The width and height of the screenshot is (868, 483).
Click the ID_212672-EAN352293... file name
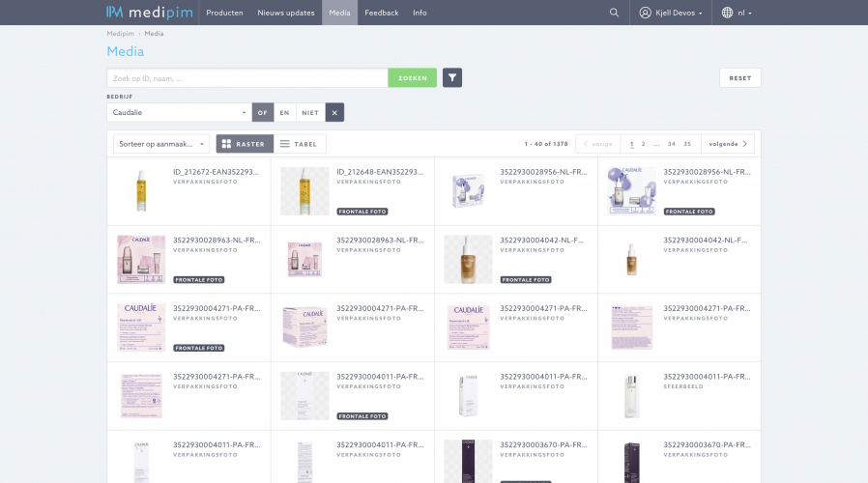(x=216, y=172)
